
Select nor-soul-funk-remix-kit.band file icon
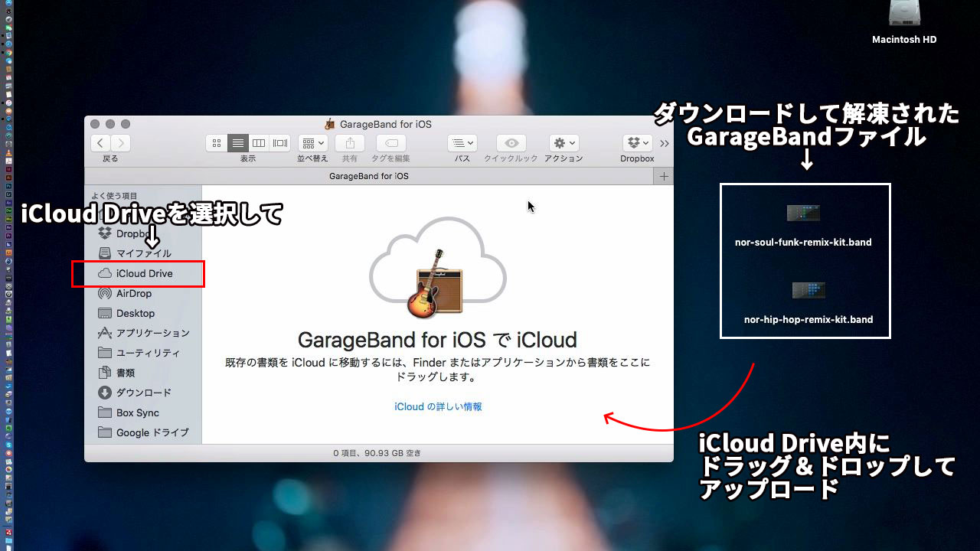(x=803, y=213)
